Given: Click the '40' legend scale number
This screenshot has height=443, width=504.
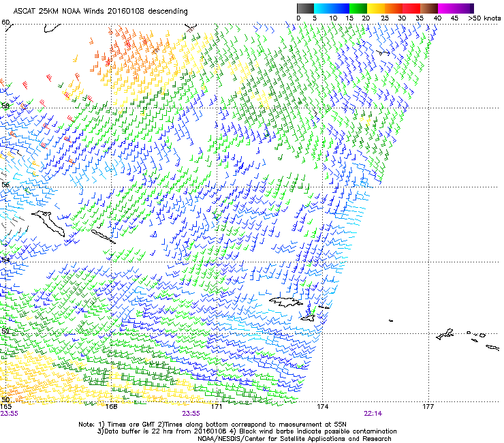Looking at the screenshot, I should click(437, 18).
